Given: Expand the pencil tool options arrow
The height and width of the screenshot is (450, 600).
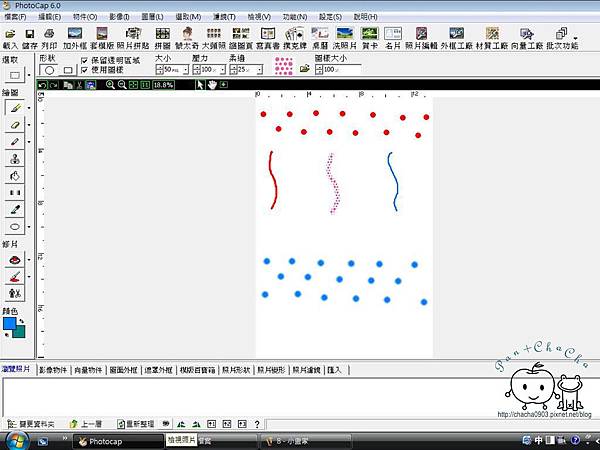Looking at the screenshot, I should 29,142.
